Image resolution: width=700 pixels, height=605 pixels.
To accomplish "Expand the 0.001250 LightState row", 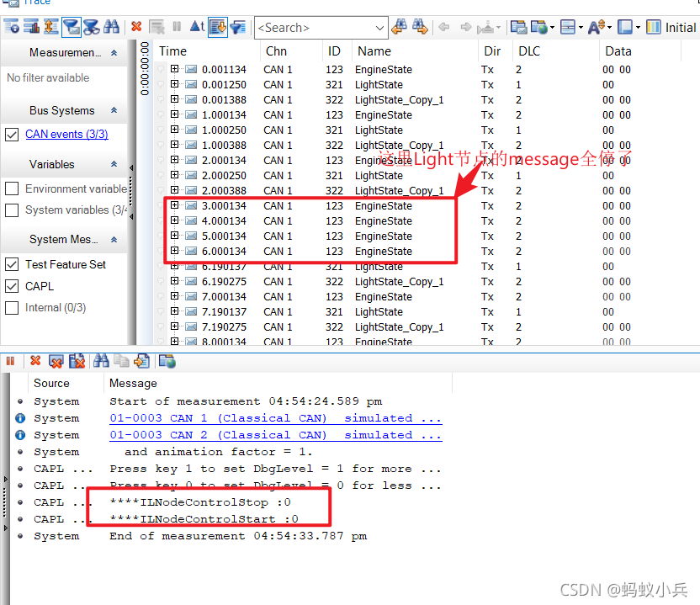I will click(x=174, y=84).
